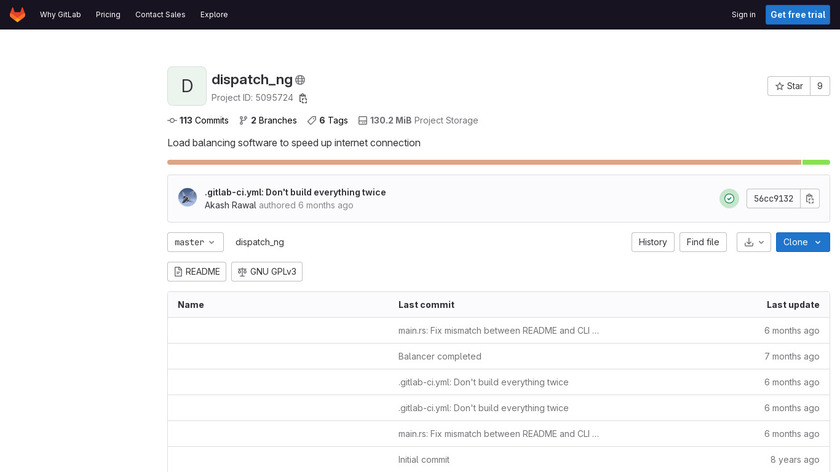Click the '7 months ago' timestamp
The image size is (840, 472).
coord(792,356)
